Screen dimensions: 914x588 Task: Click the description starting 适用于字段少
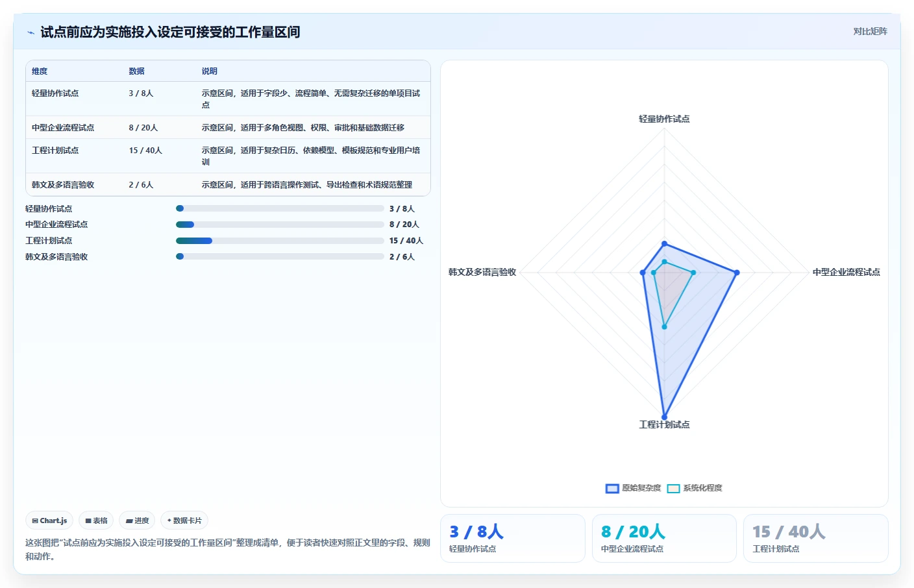[311, 99]
